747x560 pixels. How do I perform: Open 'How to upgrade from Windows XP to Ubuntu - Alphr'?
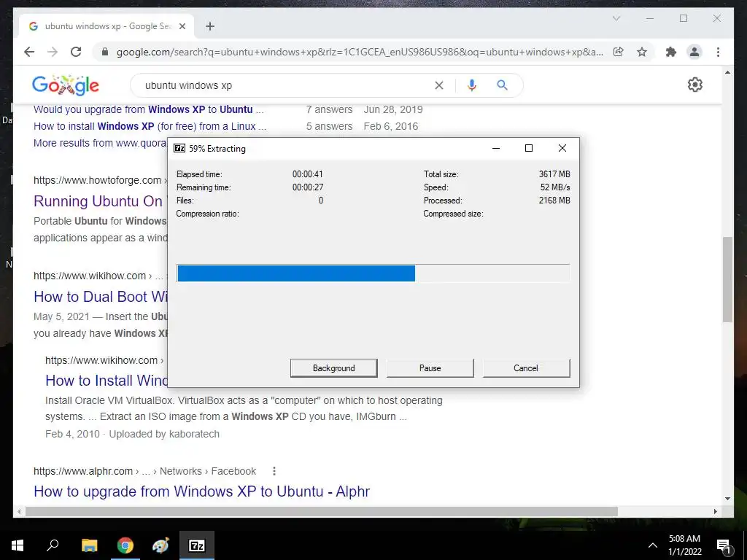[x=201, y=491]
